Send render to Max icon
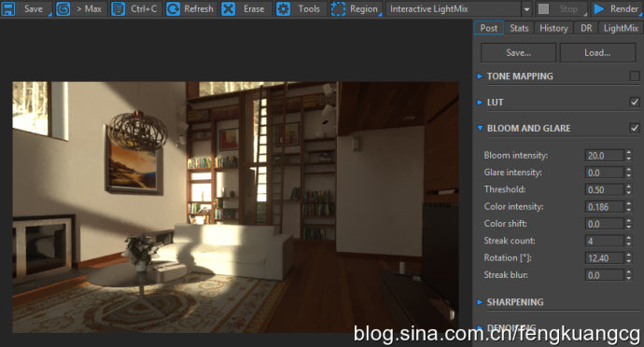644x347 pixels. tap(63, 8)
